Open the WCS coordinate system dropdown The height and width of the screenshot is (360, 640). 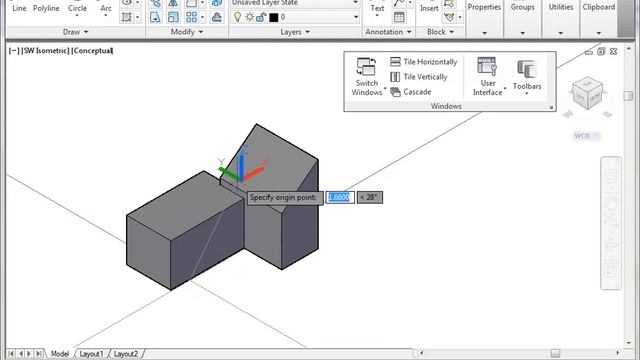pos(587,136)
